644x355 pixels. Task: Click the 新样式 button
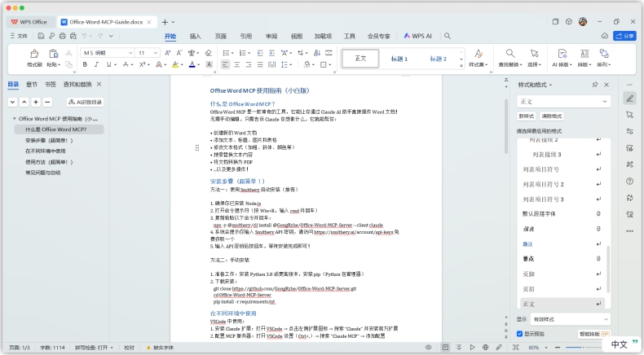tap(526, 116)
